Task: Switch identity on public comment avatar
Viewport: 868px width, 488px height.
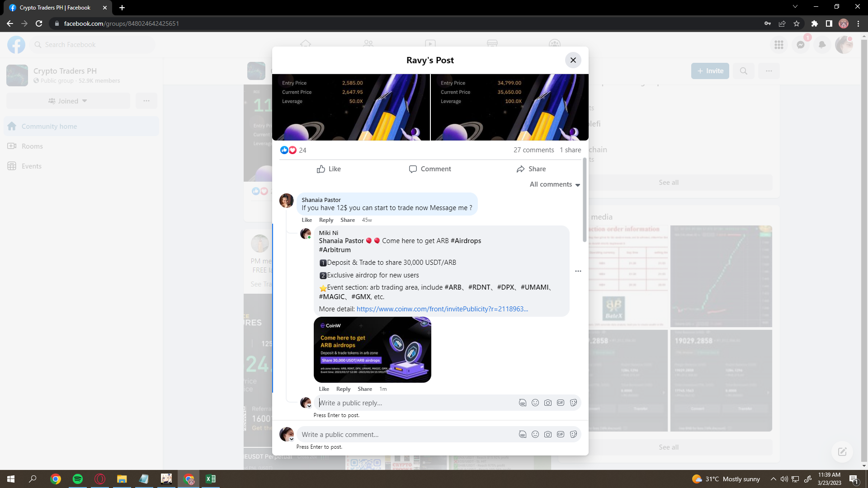Action: pos(292,439)
